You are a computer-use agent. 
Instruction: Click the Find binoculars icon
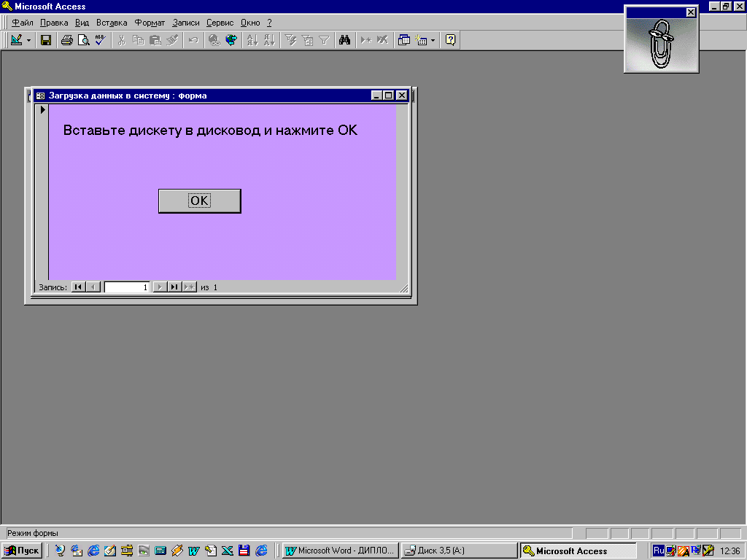[x=345, y=40]
